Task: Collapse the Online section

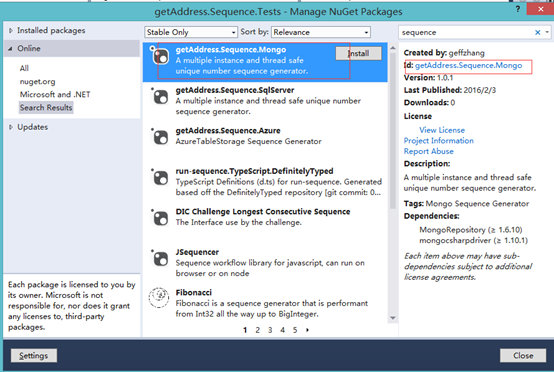Action: (10, 49)
